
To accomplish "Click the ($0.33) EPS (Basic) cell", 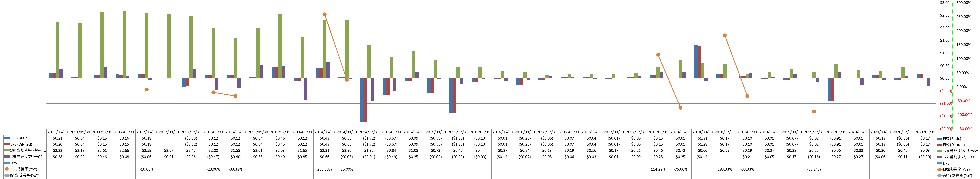I will [191, 138].
